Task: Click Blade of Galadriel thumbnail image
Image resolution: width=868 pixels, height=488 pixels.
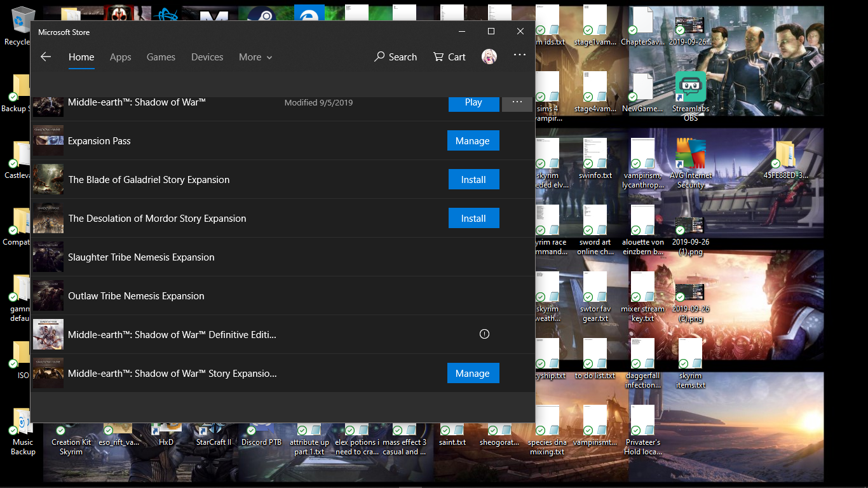Action: point(48,180)
